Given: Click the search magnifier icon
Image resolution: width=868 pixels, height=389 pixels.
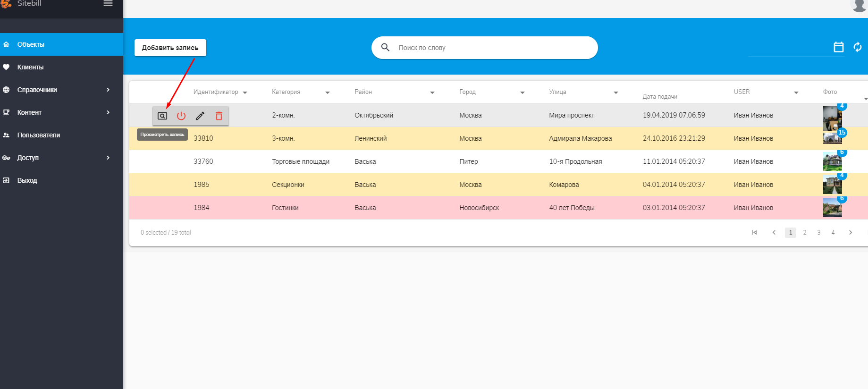Looking at the screenshot, I should tap(385, 48).
